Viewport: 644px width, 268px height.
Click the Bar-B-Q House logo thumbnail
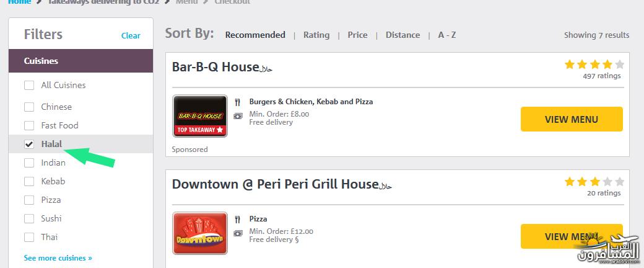click(200, 115)
